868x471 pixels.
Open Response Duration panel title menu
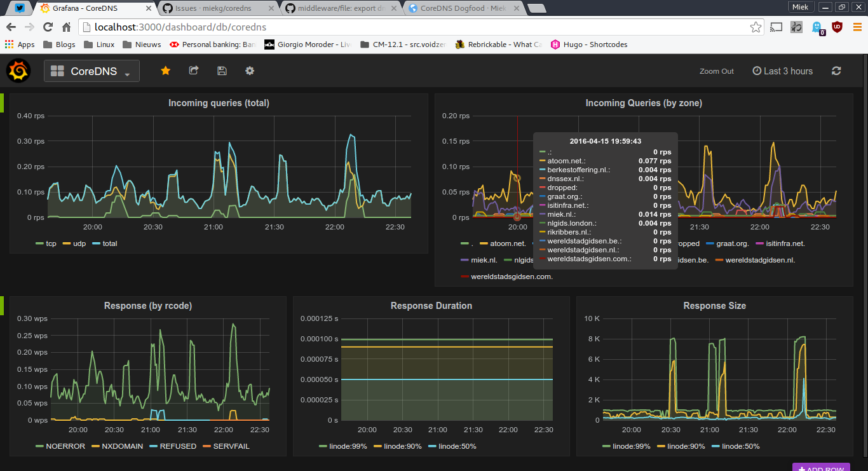click(431, 306)
